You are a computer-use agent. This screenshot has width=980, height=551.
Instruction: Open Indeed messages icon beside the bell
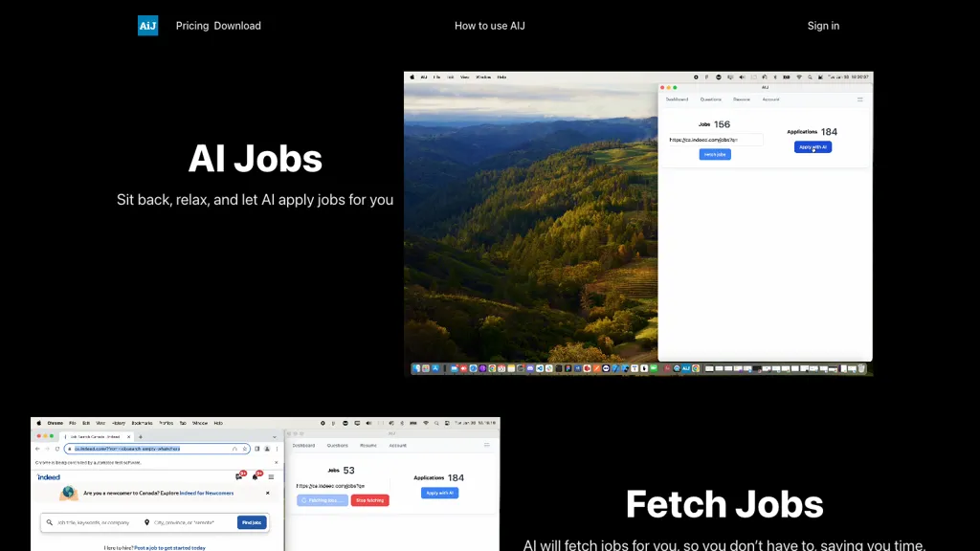tap(239, 475)
